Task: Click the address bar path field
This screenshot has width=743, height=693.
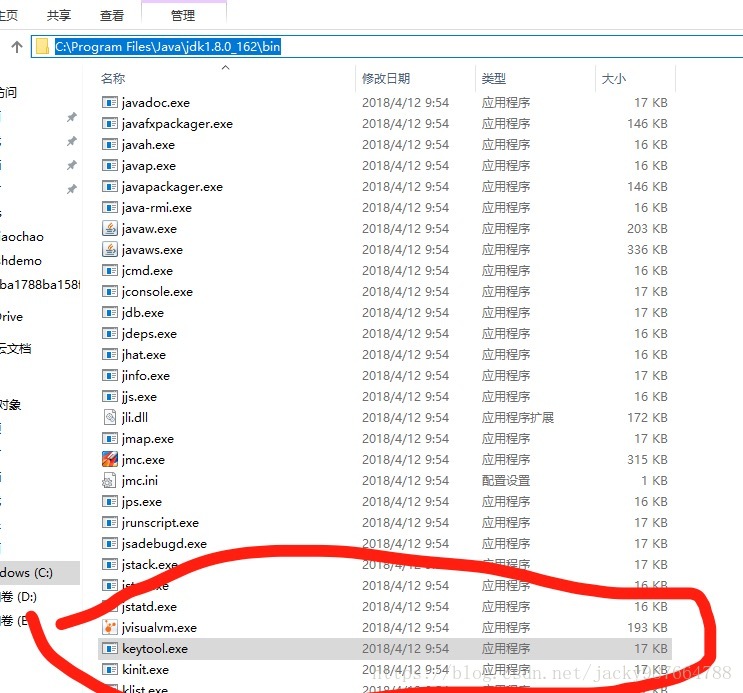Action: 387,46
